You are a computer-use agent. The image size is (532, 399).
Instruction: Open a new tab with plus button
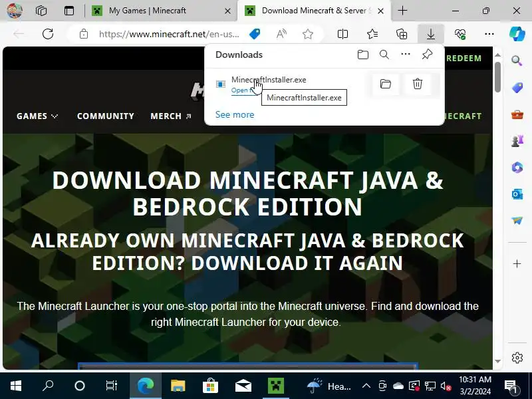[402, 11]
